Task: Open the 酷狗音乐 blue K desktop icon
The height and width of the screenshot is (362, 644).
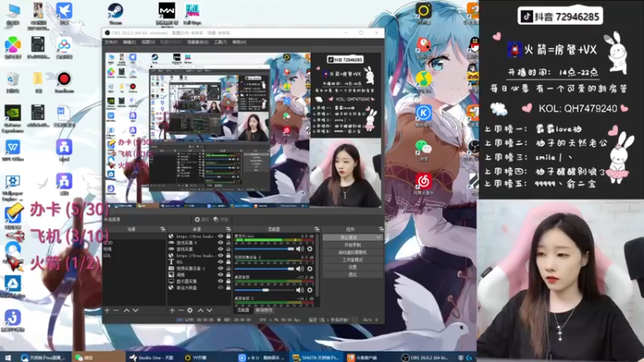Action: click(423, 116)
